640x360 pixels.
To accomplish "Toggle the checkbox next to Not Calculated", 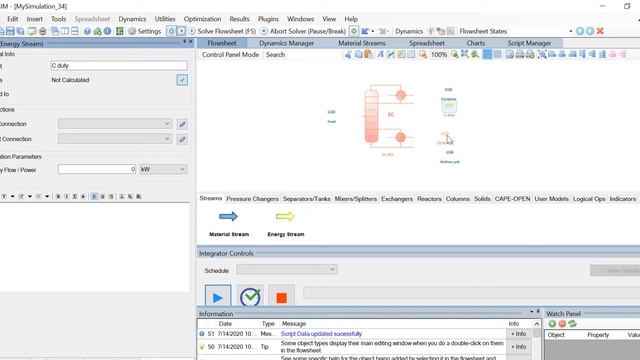I will point(182,80).
